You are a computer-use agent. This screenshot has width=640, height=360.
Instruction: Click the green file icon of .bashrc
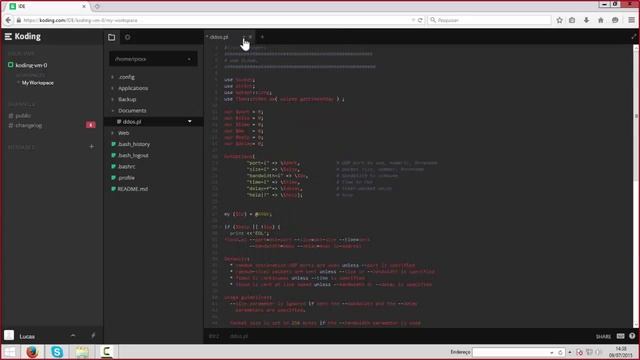tap(113, 167)
